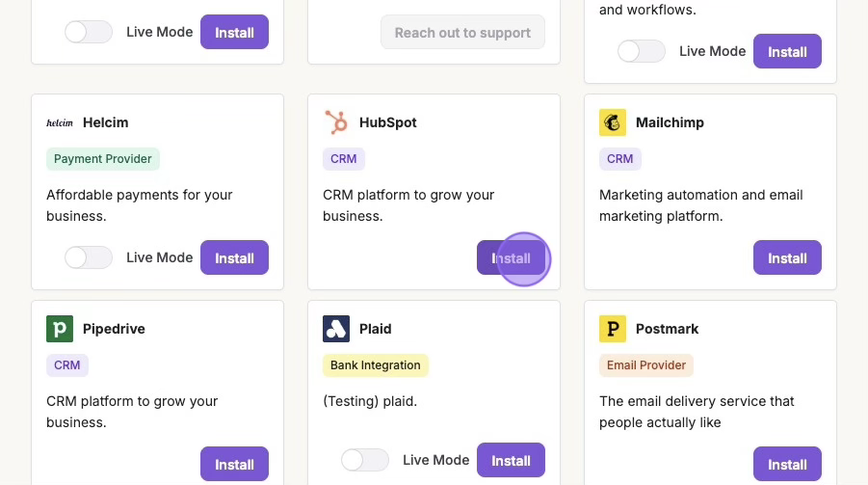Click the Postmark logo icon

click(613, 329)
